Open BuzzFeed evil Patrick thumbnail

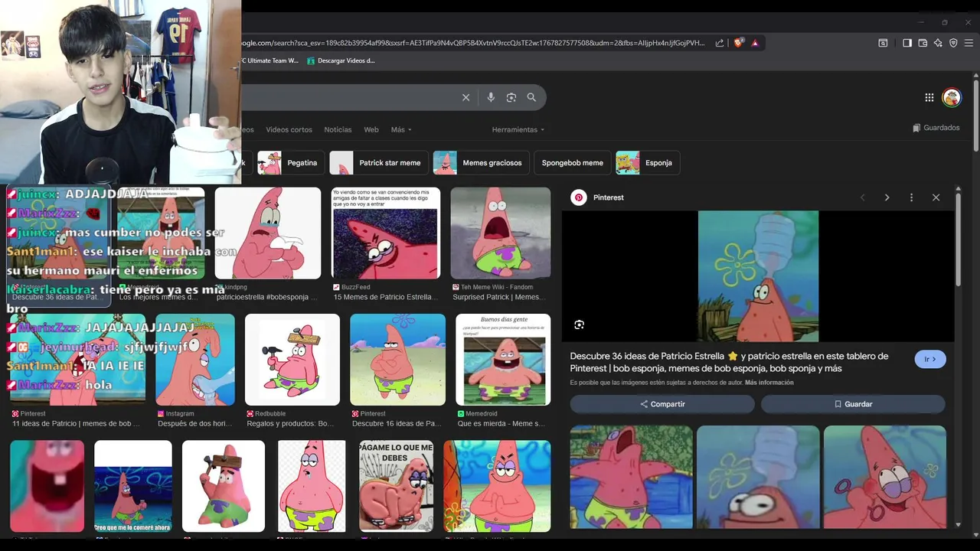pos(386,233)
